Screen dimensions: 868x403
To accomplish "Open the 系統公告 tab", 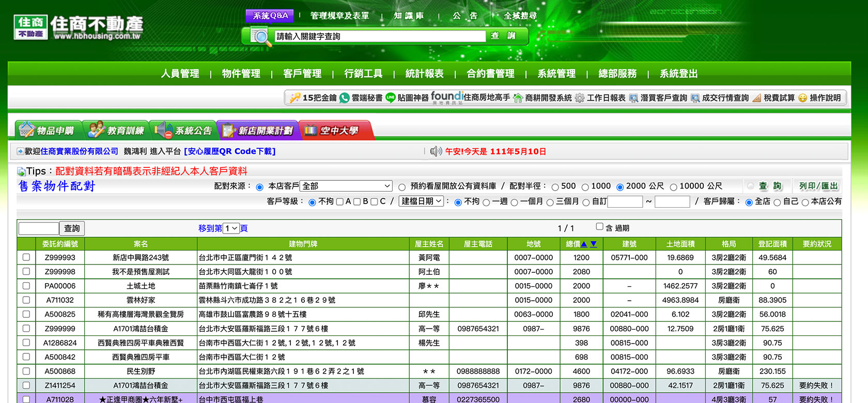I will (183, 130).
